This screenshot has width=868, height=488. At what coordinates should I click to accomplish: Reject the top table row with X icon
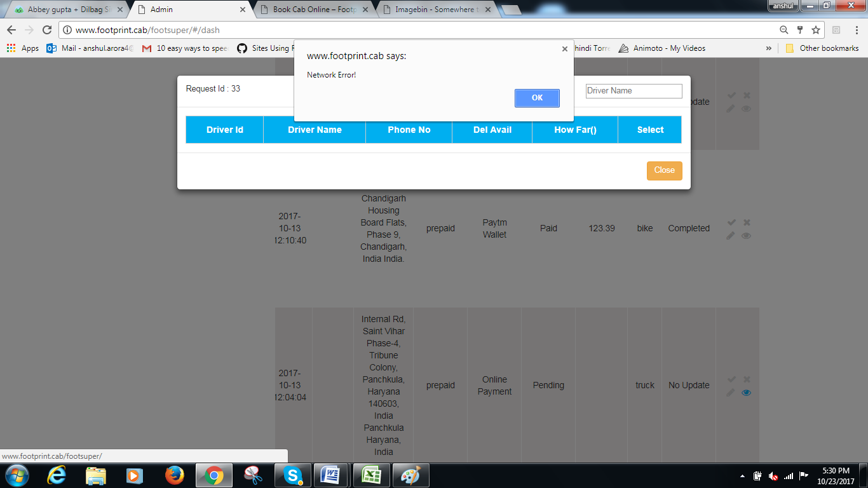tap(747, 95)
